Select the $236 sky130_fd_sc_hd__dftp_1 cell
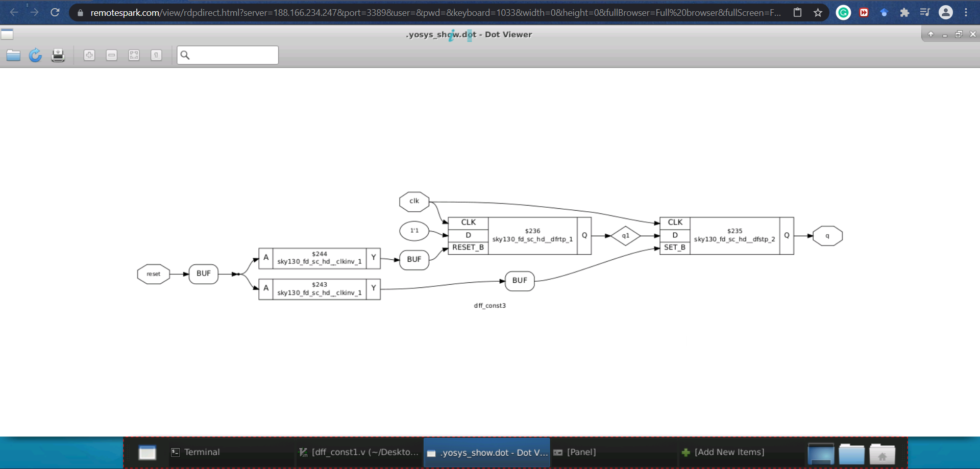 pos(532,235)
